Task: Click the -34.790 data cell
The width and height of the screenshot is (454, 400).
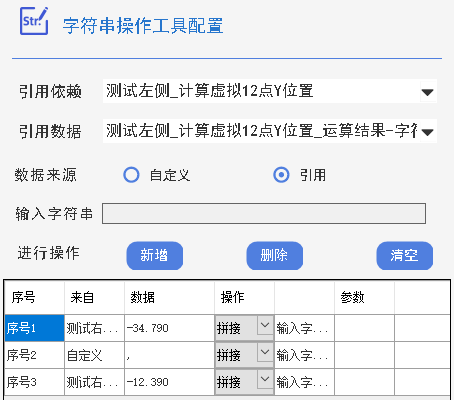Action: [169, 328]
